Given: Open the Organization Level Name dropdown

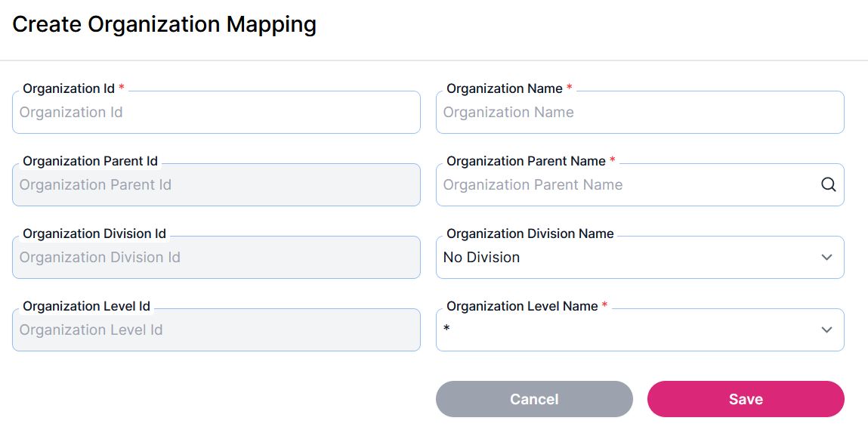Looking at the screenshot, I should click(x=627, y=330).
